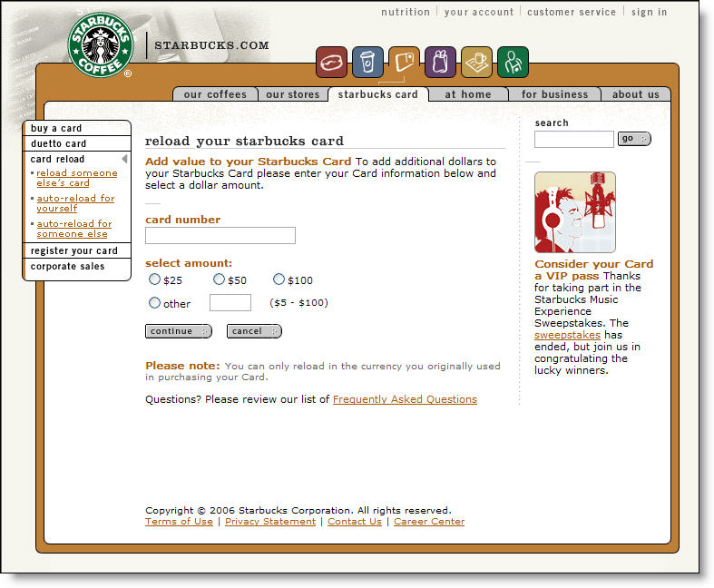This screenshot has width=714, height=588.
Task: Open the for business tab
Action: point(554,94)
